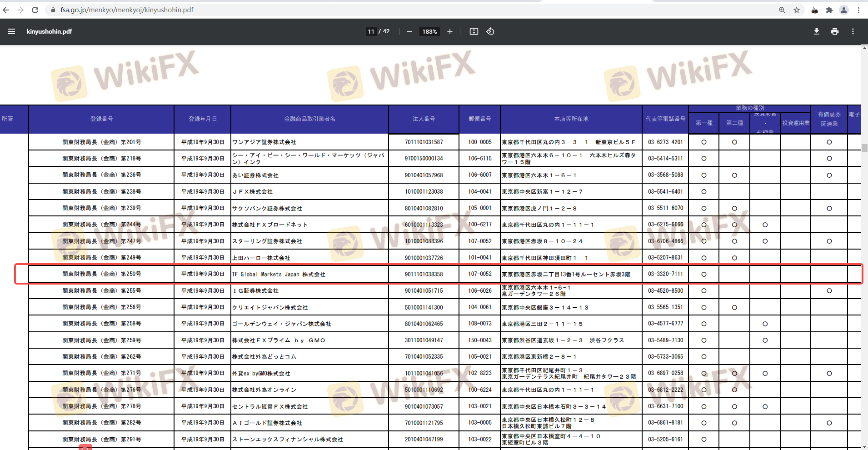Rotate the document counterclockwise
Image resolution: width=868 pixels, height=450 pixels.
490,31
